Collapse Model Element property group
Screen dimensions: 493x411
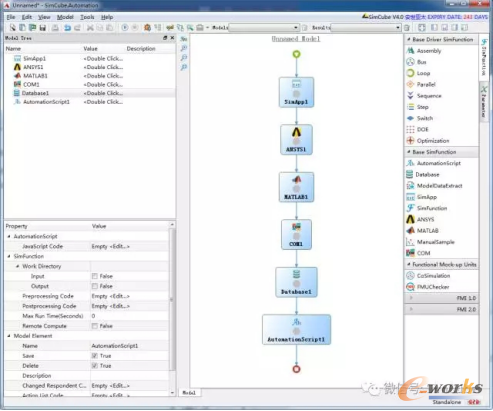click(9, 336)
